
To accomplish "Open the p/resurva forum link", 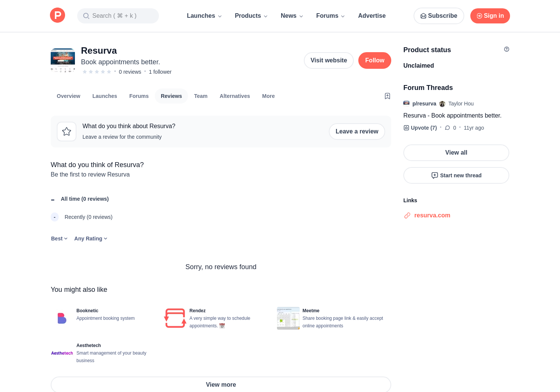I will tap(424, 104).
